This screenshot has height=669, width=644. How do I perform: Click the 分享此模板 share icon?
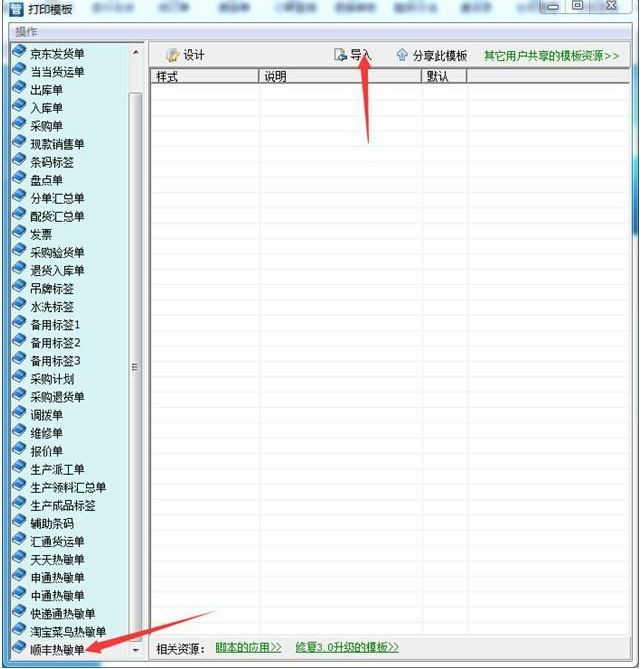pos(402,55)
